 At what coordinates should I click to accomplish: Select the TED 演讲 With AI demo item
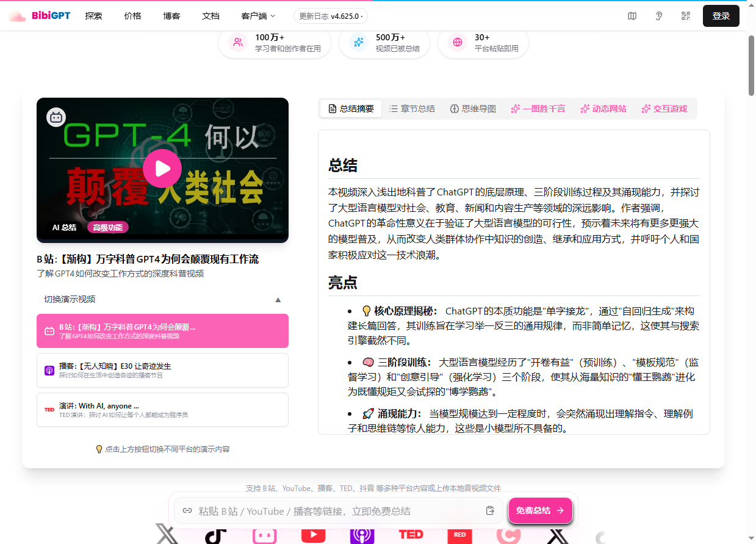pos(162,410)
